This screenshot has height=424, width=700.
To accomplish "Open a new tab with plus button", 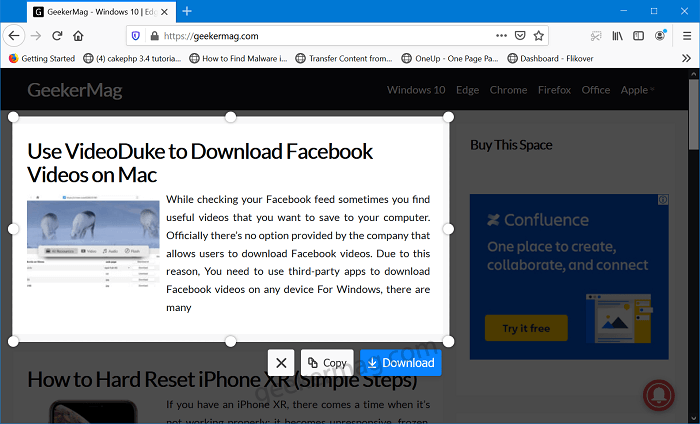I will (187, 12).
